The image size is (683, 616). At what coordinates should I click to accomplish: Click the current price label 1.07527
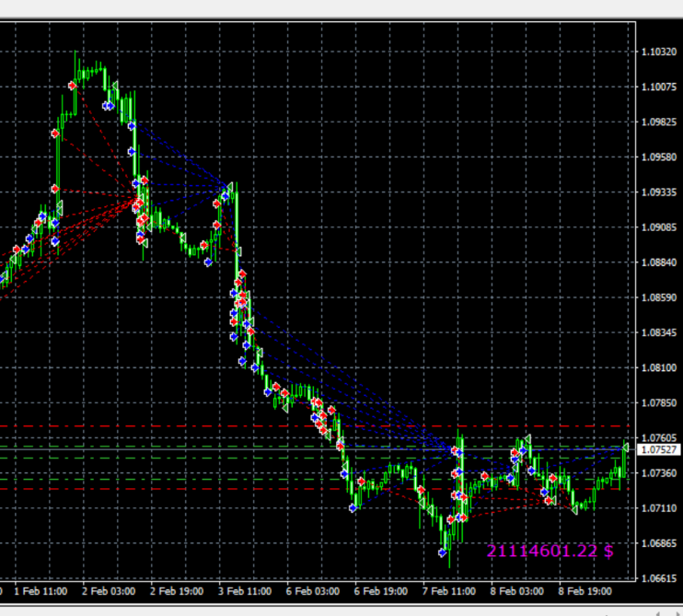pyautogui.click(x=659, y=449)
